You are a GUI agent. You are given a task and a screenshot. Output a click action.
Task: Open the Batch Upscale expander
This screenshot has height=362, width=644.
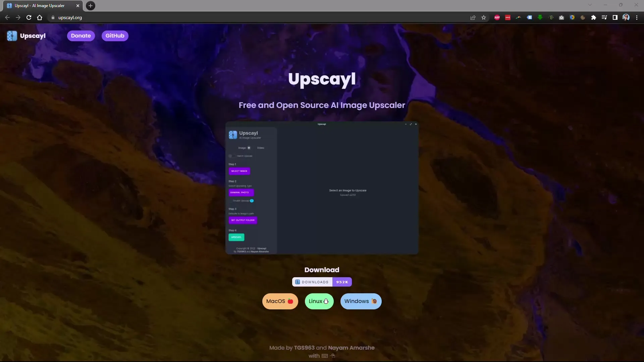pos(241,156)
